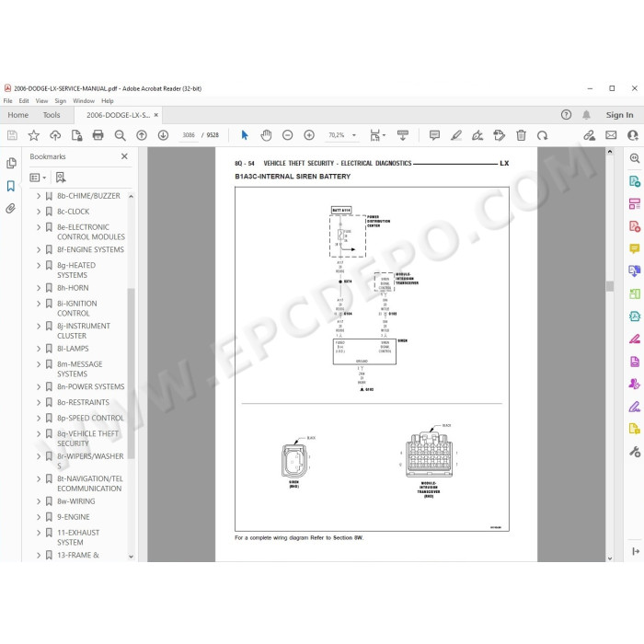This screenshot has height=644, width=644.
Task: Open the 8p-SPEED CONTROL bookmark
Action: 90,418
